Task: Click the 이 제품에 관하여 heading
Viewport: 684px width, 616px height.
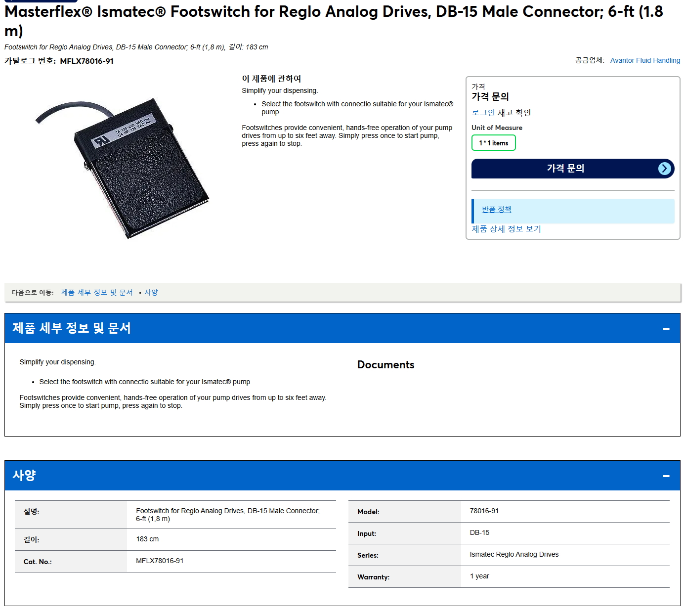Action: pos(271,79)
